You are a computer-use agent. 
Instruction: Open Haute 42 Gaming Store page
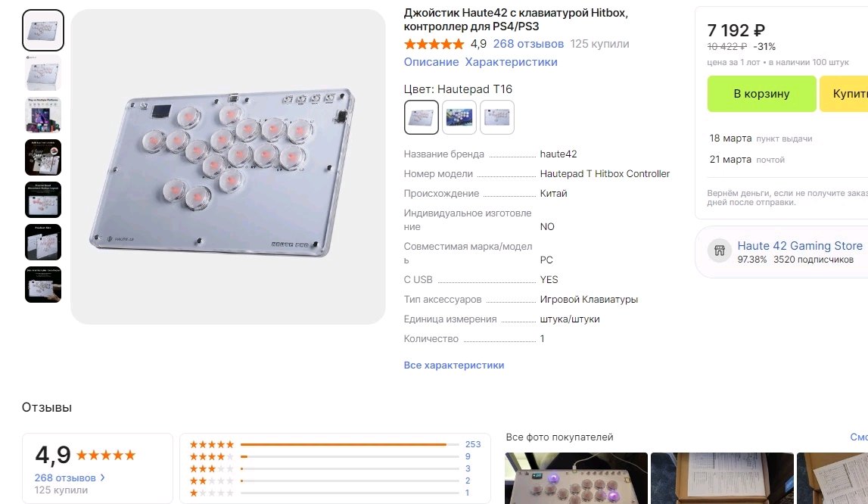(x=800, y=245)
